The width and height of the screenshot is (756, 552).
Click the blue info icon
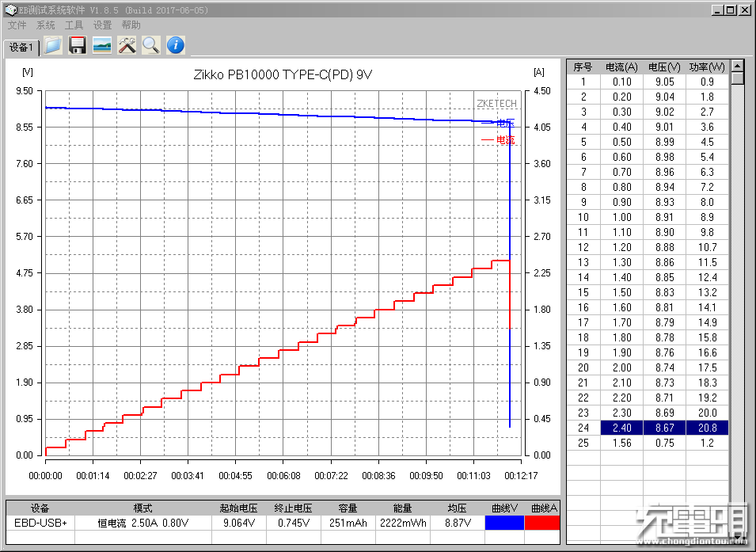click(x=175, y=45)
